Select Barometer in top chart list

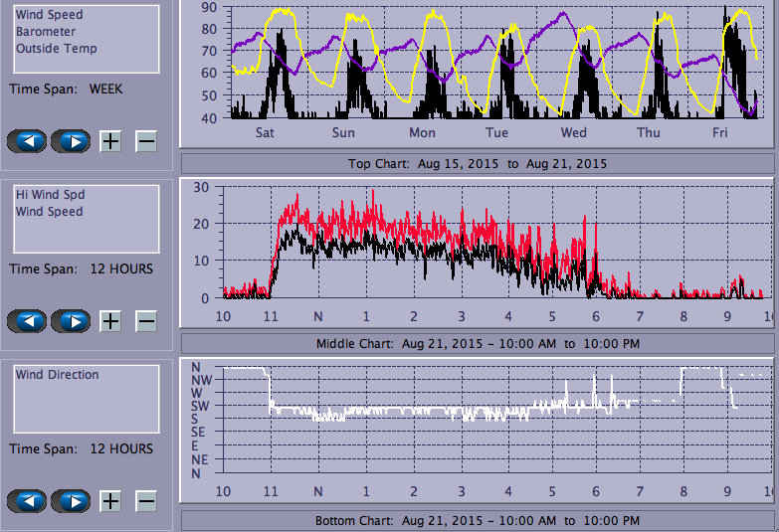tap(45, 32)
